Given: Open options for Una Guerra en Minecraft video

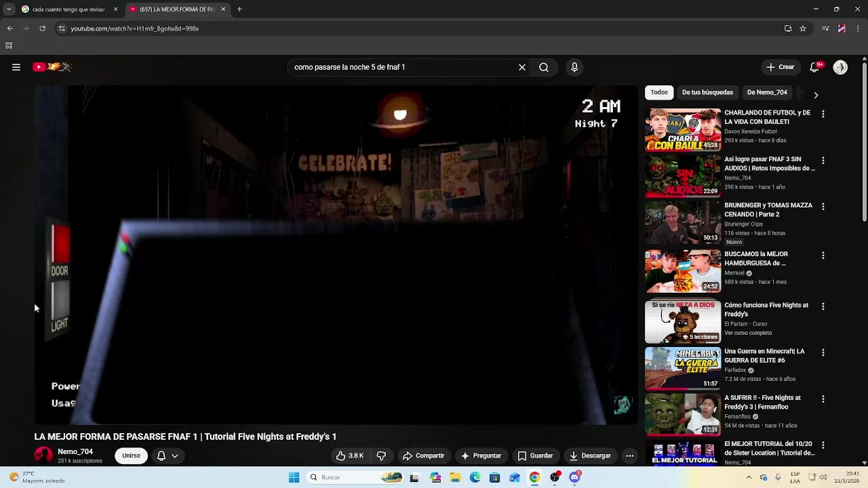Looking at the screenshot, I should pos(823,352).
